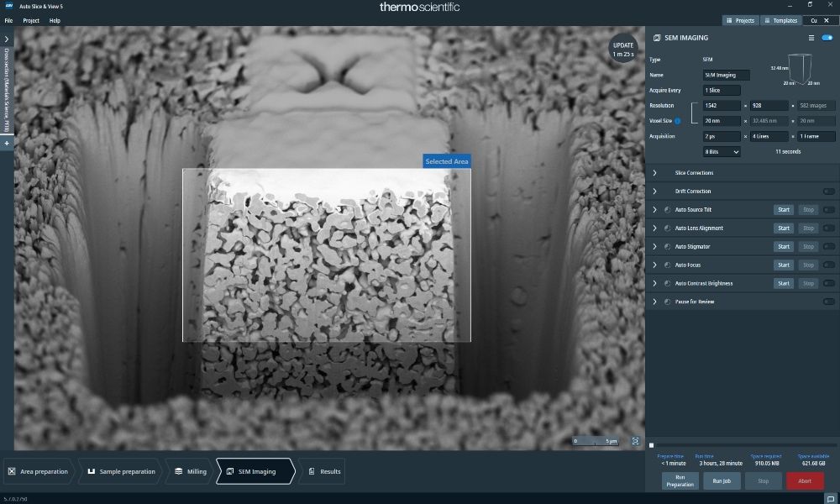Expand the Slice Corrections section
The image size is (840, 504).
coord(654,173)
